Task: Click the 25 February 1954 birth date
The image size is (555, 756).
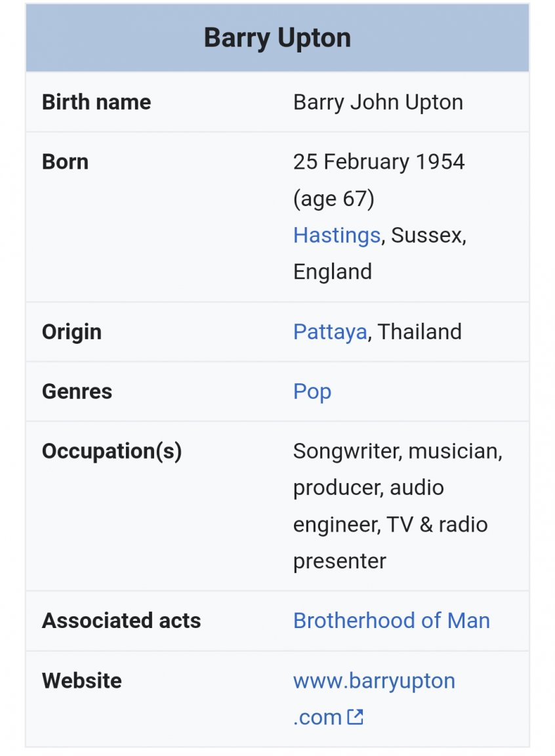Action: pyautogui.click(x=379, y=162)
